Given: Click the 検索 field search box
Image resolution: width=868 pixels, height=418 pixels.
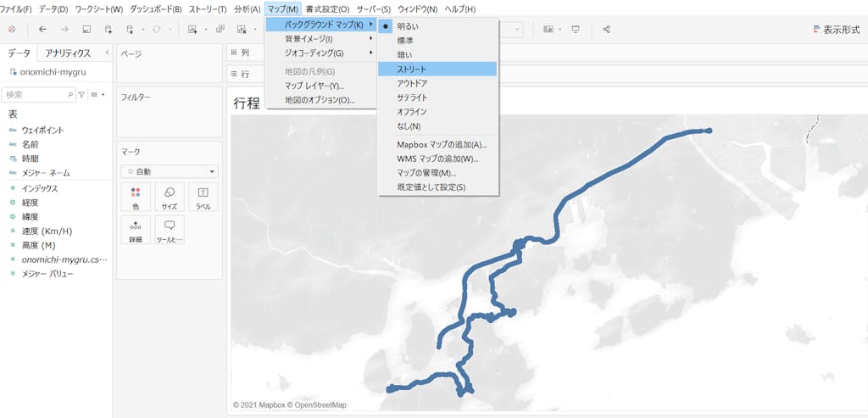Looking at the screenshot, I should point(39,94).
